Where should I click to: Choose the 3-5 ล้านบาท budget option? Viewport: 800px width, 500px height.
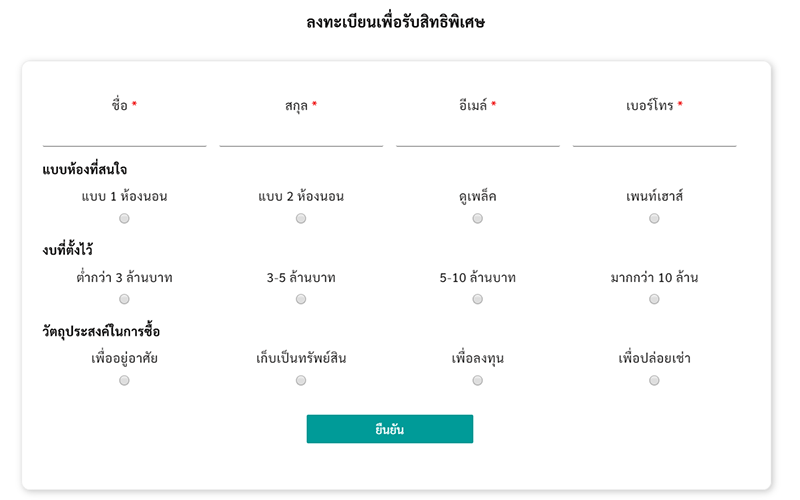pyautogui.click(x=301, y=299)
